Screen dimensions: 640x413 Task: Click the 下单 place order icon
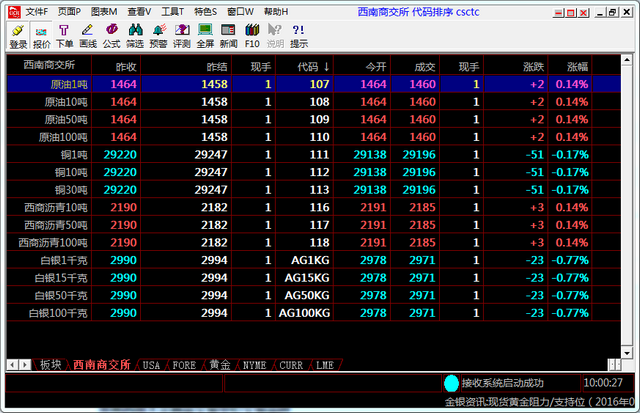tap(64, 37)
